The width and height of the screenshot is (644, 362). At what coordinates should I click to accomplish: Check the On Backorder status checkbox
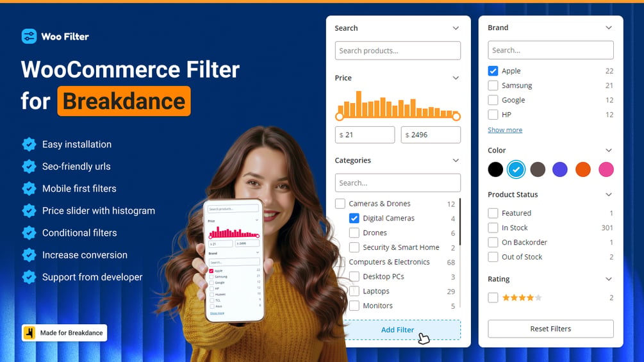pyautogui.click(x=493, y=242)
